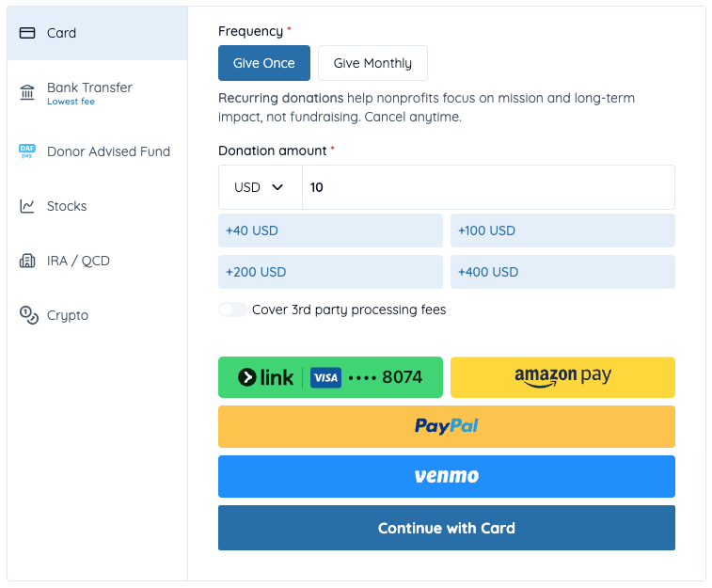
Task: Add +40 USD to donation
Action: click(330, 230)
